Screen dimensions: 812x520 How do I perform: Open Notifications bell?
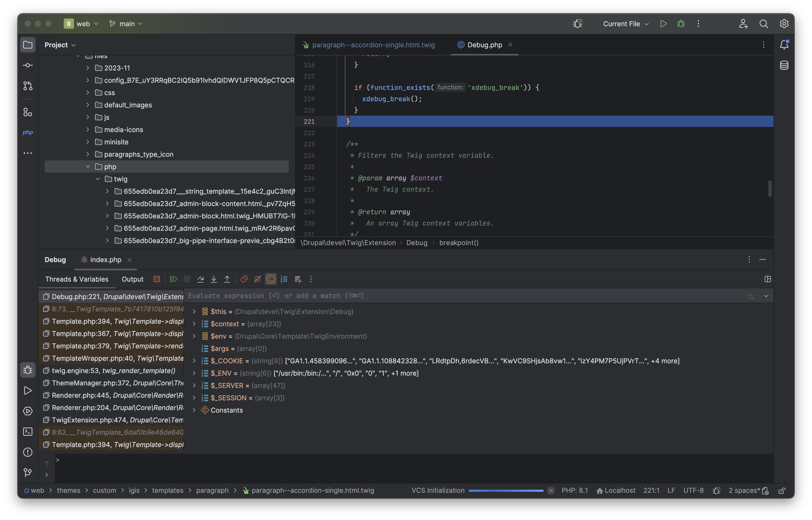click(x=784, y=44)
